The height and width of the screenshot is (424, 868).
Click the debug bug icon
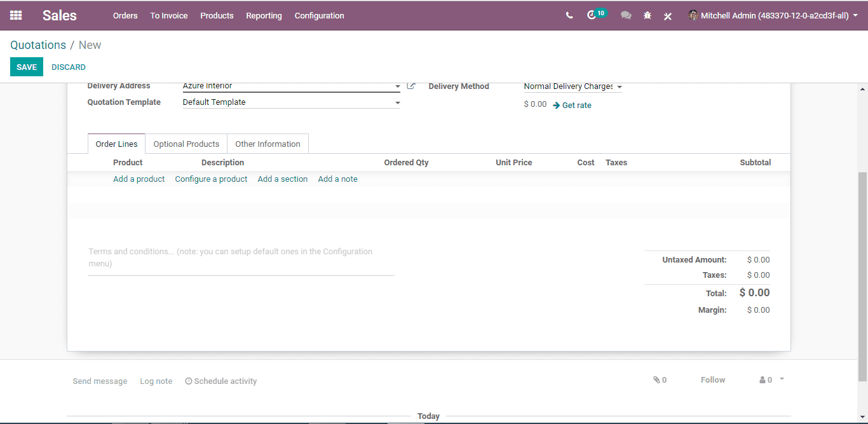pos(648,16)
